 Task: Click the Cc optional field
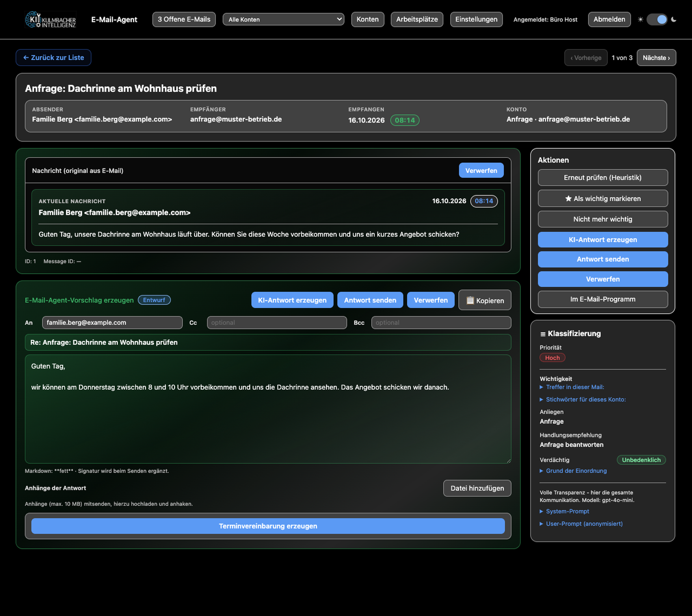[277, 323]
